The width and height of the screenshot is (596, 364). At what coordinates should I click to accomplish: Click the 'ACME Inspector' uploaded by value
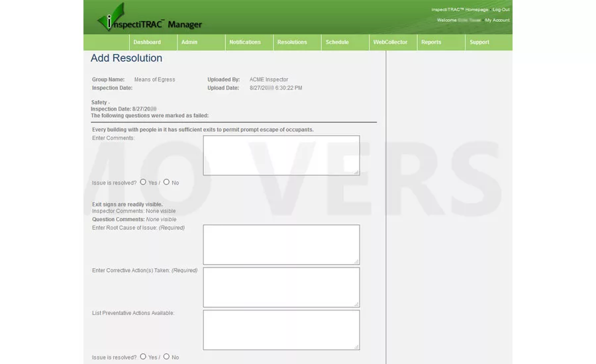pyautogui.click(x=269, y=79)
